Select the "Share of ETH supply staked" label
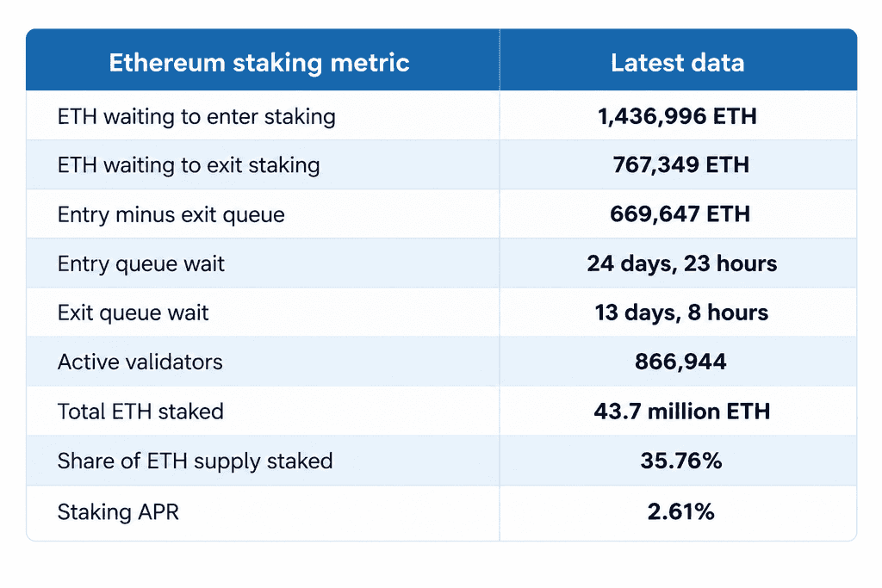The height and width of the screenshot is (588, 882). point(196,461)
